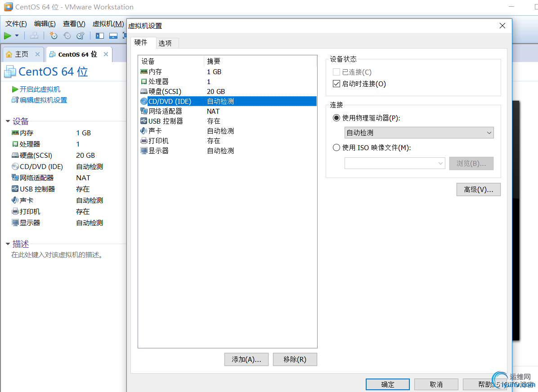The image size is (538, 392).
Task: Click the 添加(A)... button
Action: point(247,360)
